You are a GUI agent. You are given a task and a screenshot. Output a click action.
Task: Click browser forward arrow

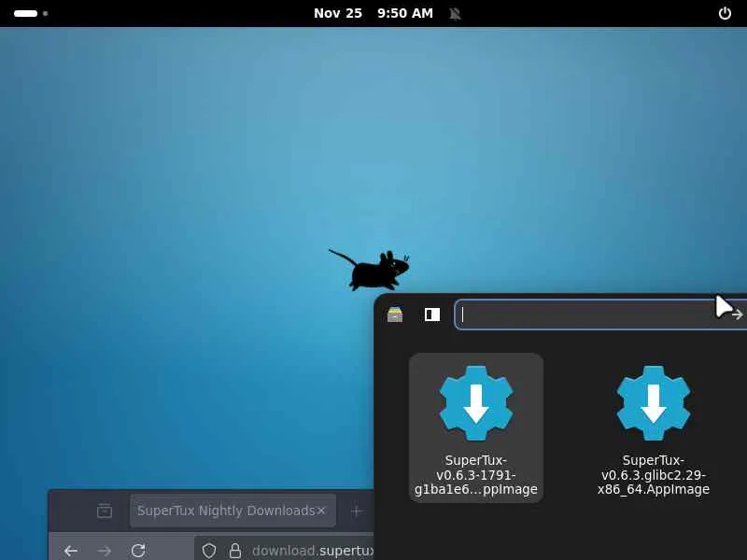coord(104,551)
